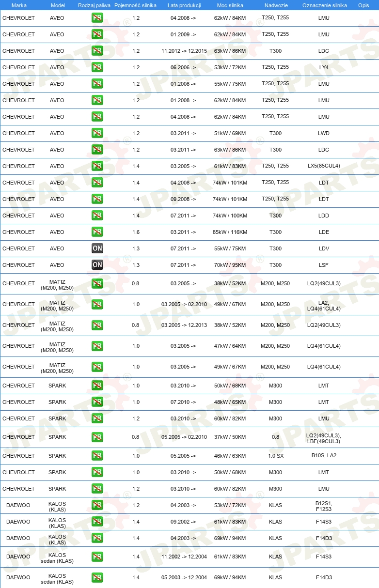The image size is (379, 588).
Task: Click petrol icon in AVEO LY4 row
Action: pos(97,67)
